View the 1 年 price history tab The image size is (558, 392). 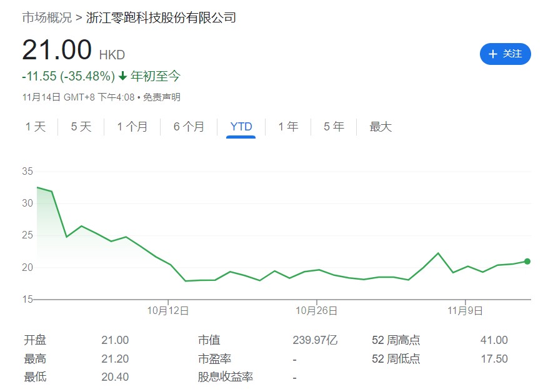288,127
